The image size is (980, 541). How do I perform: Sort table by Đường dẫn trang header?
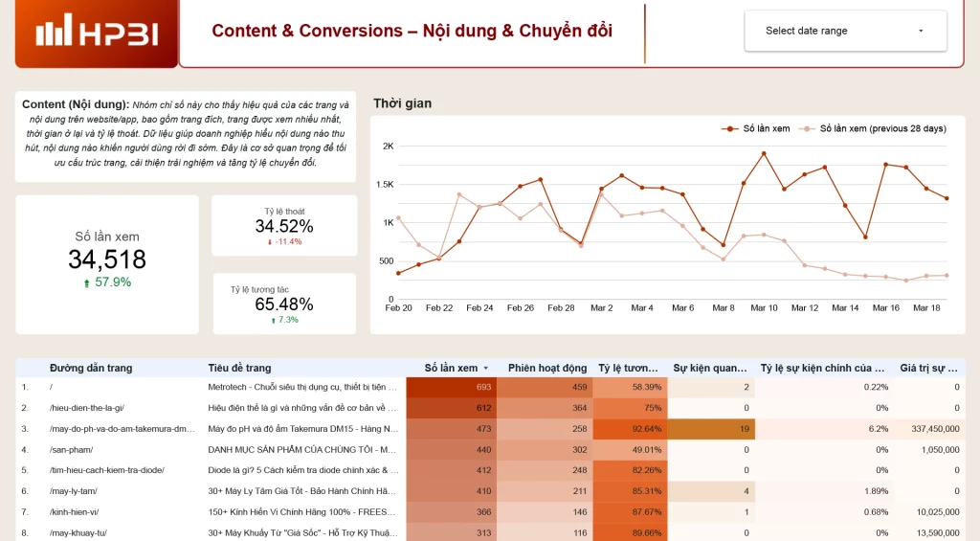[x=91, y=368]
